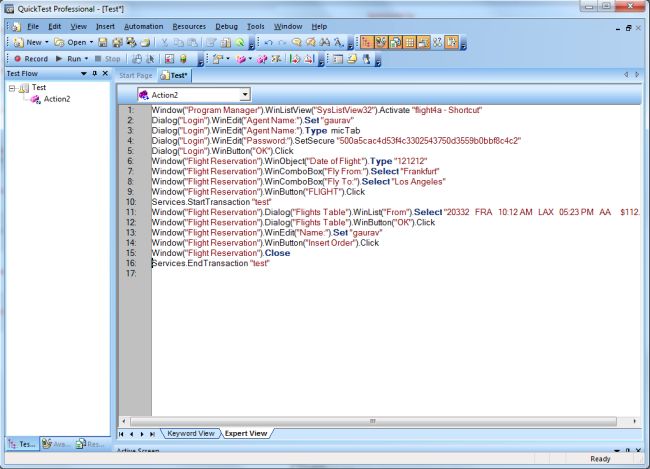The image size is (650, 469).
Task: Click the Redo arrow icon
Action: tap(282, 42)
